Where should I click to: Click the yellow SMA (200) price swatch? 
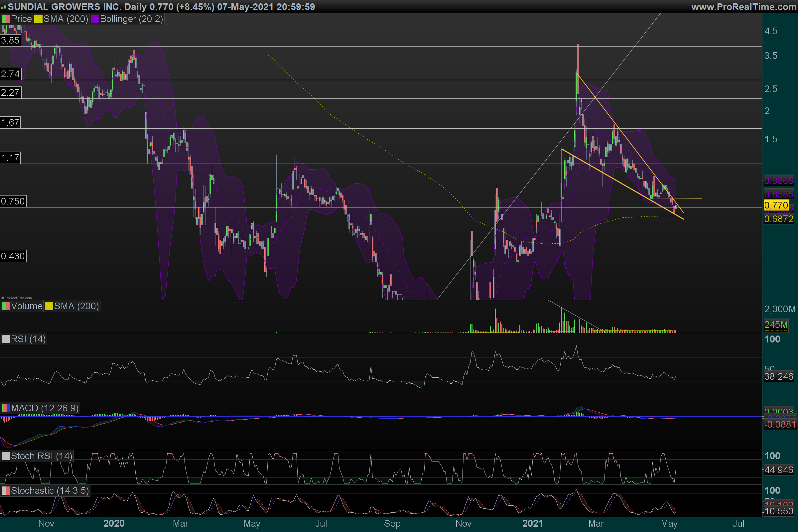[38, 19]
